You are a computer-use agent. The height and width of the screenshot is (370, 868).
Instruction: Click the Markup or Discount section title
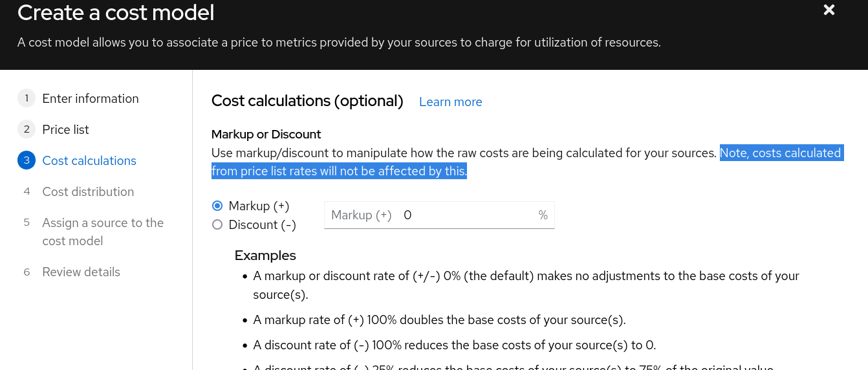pyautogui.click(x=266, y=135)
